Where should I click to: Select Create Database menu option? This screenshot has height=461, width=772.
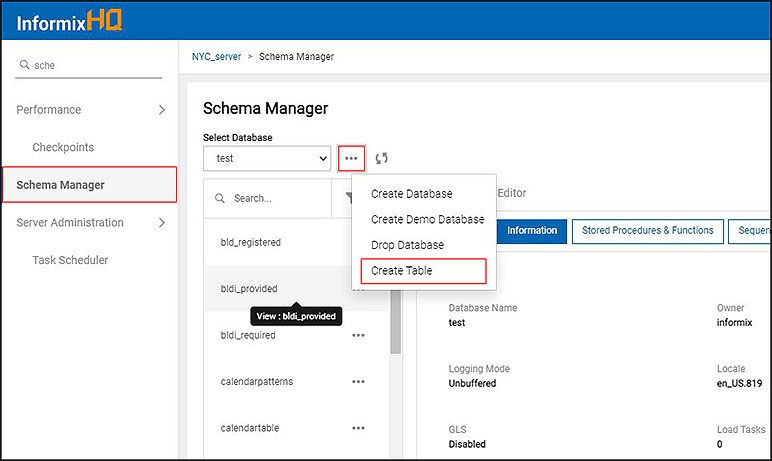[411, 194]
